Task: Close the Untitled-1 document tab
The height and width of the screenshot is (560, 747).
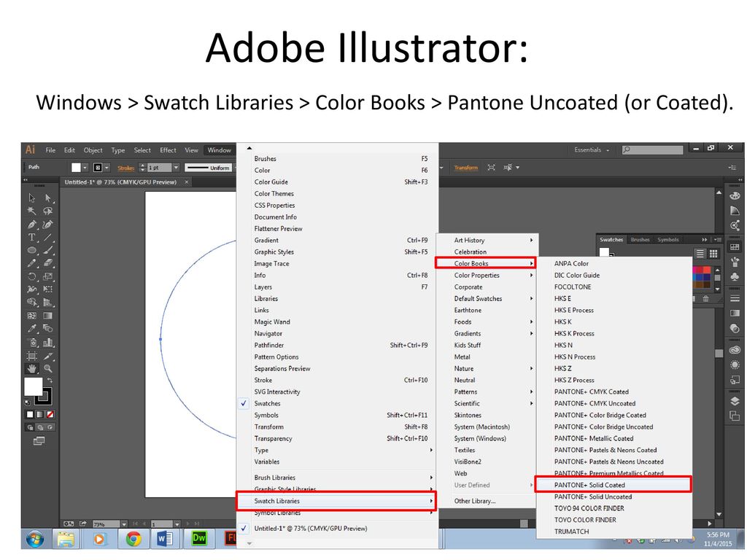Action: pos(187,182)
